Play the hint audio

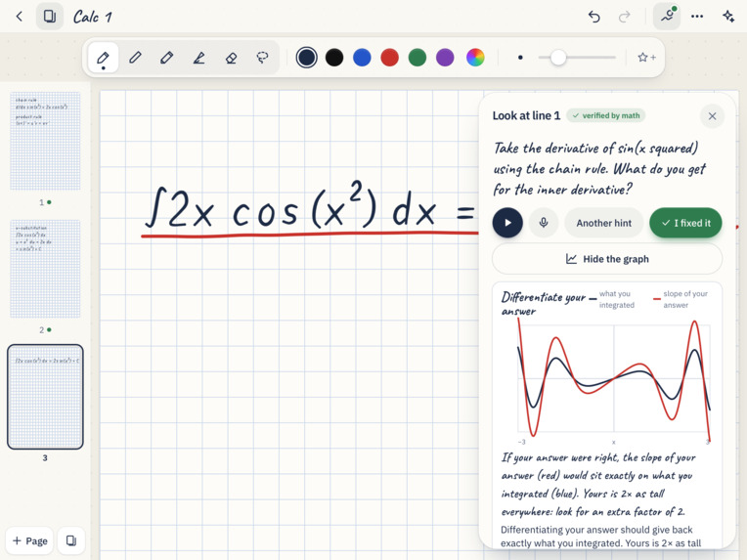point(507,223)
